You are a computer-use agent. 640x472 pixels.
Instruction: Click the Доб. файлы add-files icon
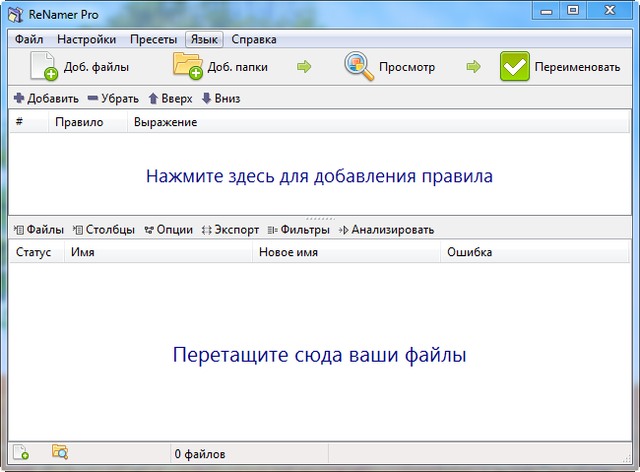(x=43, y=66)
